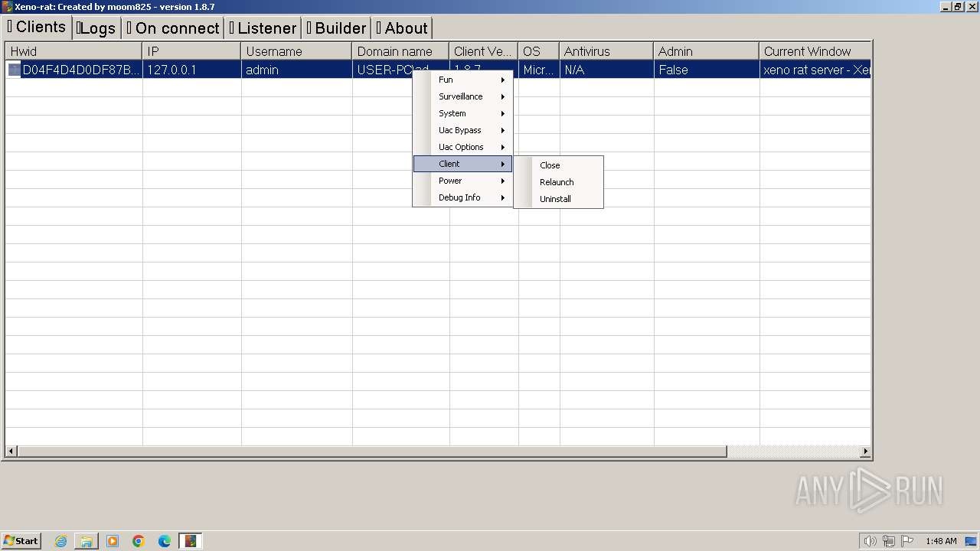Image resolution: width=980 pixels, height=551 pixels.
Task: Switch to the Listener tab
Action: pos(263,28)
